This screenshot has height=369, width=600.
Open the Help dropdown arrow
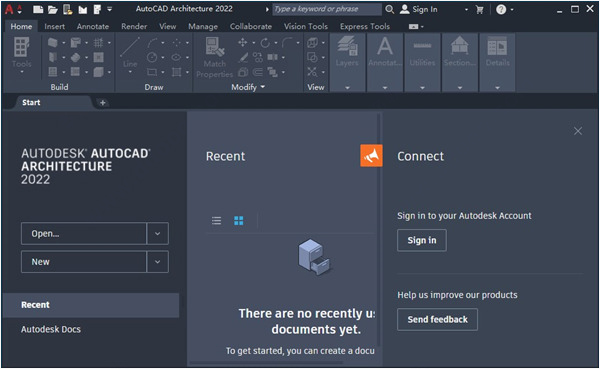click(512, 10)
